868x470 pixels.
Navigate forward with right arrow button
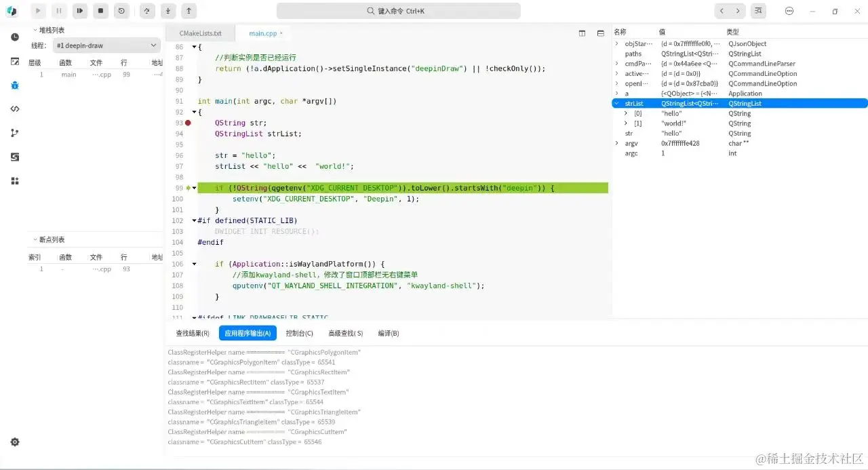(x=738, y=11)
